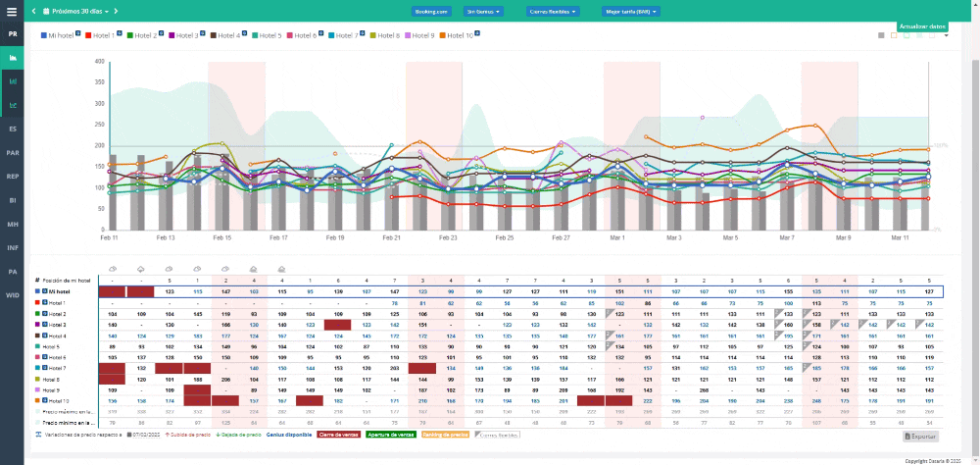
Task: Go to previous date period arrow
Action: point(33,11)
